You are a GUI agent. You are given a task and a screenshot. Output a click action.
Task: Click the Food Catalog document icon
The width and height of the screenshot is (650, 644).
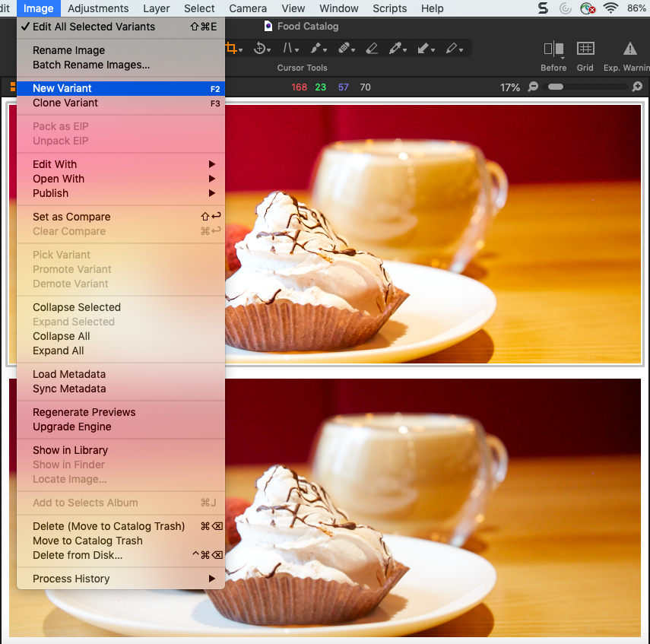click(x=268, y=27)
